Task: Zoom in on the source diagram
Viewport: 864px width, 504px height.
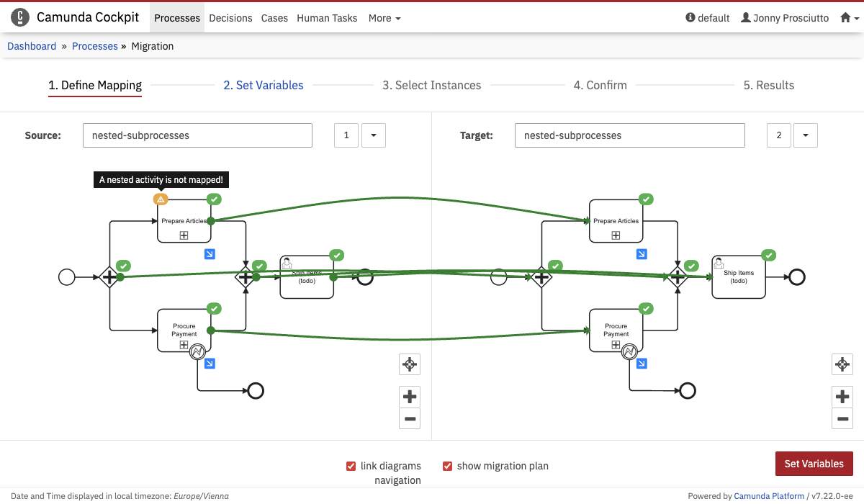Action: pos(410,396)
